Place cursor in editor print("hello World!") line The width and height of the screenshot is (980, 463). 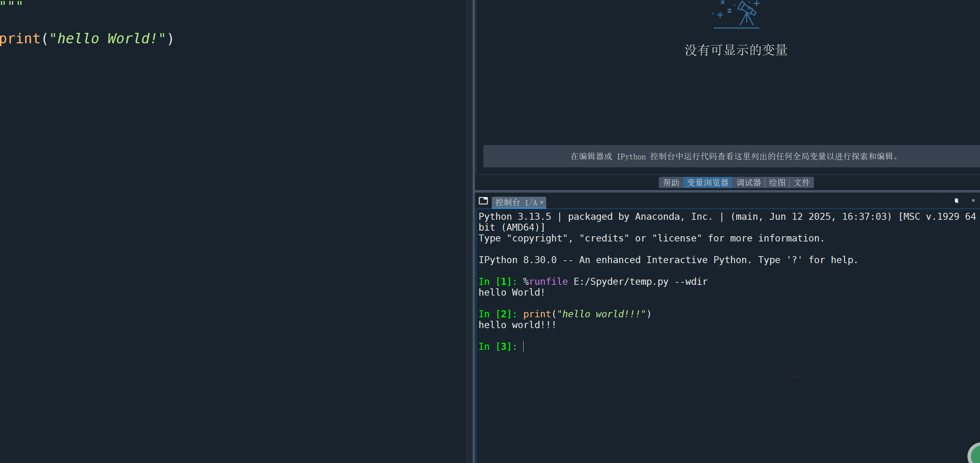point(87,39)
